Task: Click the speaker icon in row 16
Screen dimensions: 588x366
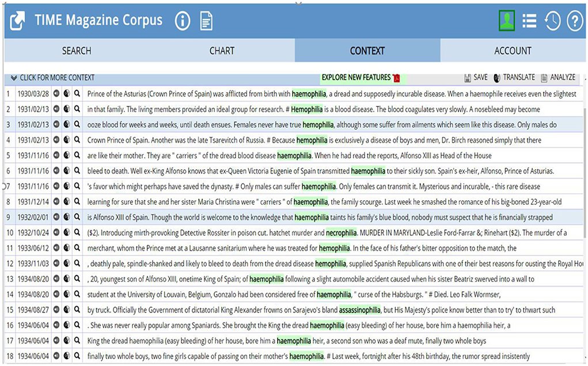Action: click(56, 325)
